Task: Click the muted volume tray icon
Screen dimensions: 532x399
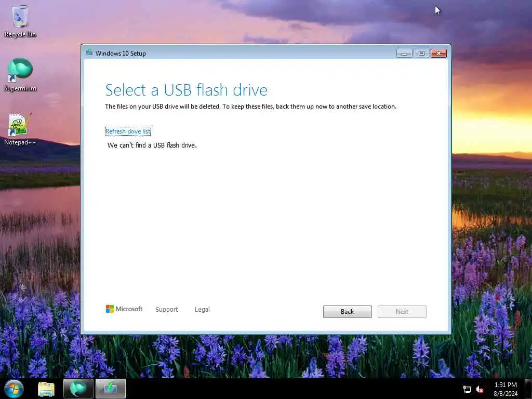Action: click(x=480, y=390)
